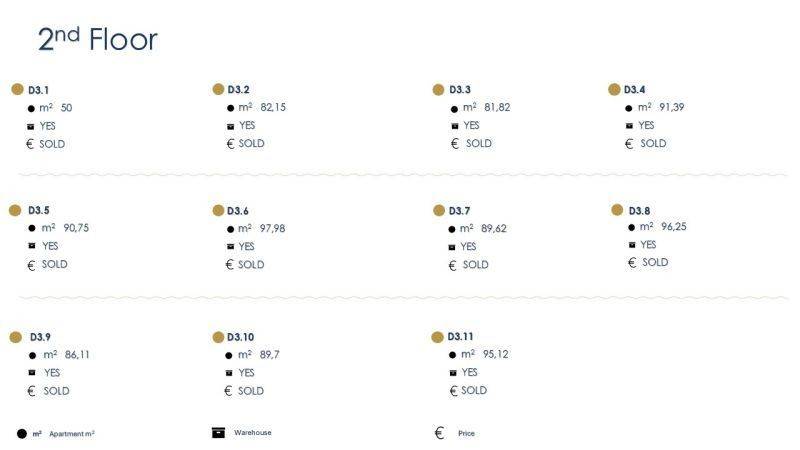The height and width of the screenshot is (450, 800).
Task: Open the D3.2 apartment label
Action: pos(239,90)
